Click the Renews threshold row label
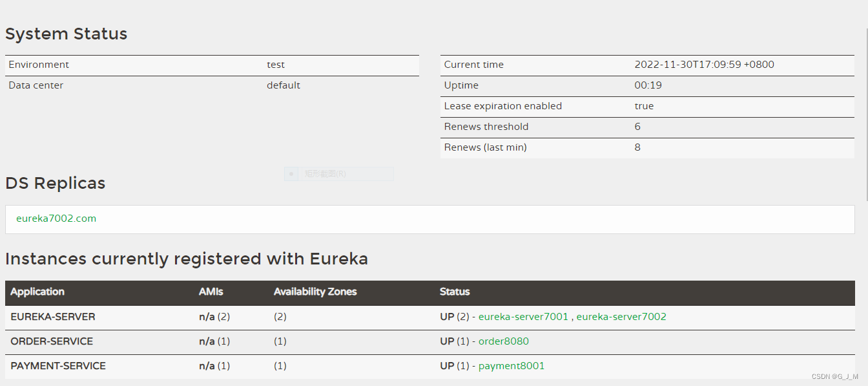 (486, 127)
